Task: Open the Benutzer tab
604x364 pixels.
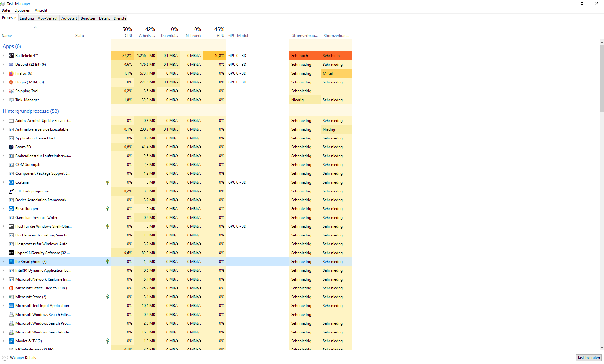Action: (x=88, y=18)
